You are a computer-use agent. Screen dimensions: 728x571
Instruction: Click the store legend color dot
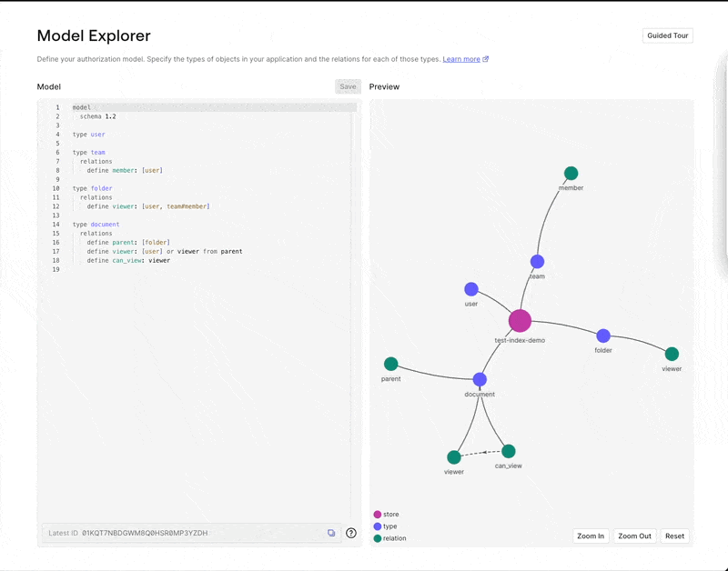pyautogui.click(x=378, y=515)
